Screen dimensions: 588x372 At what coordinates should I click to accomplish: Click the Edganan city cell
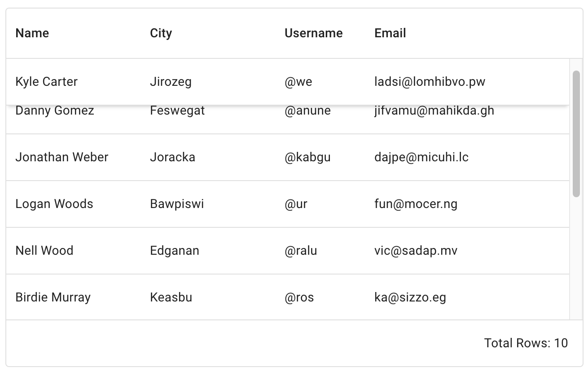point(175,251)
